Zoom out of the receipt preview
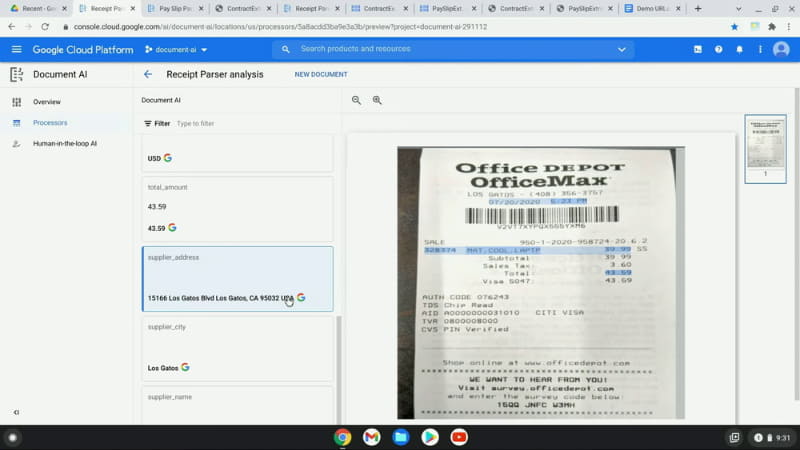The height and width of the screenshot is (450, 800). (x=356, y=100)
